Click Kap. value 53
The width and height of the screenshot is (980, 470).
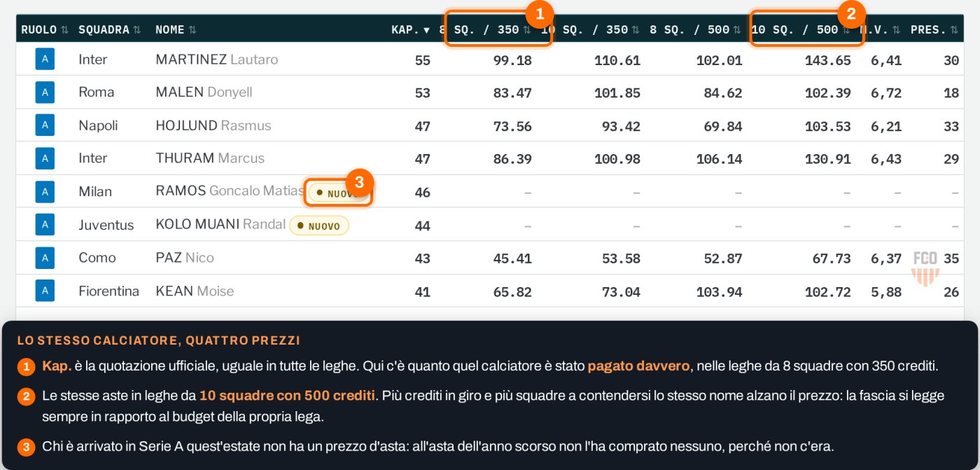[423, 93]
